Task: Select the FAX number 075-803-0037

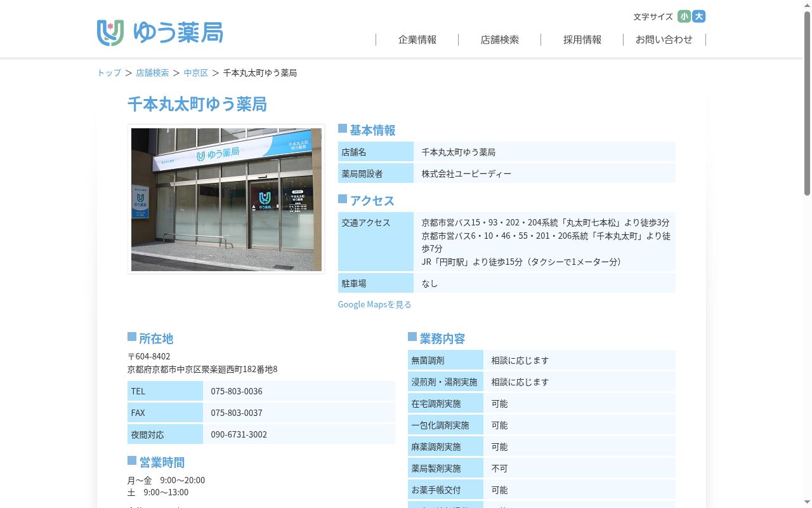Action: pos(237,413)
